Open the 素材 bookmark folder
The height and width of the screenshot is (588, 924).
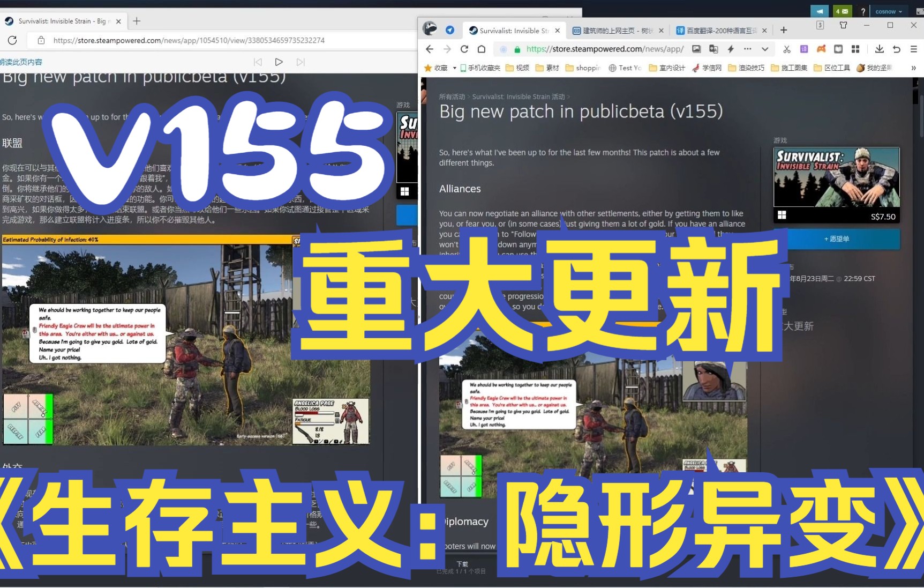(x=547, y=68)
